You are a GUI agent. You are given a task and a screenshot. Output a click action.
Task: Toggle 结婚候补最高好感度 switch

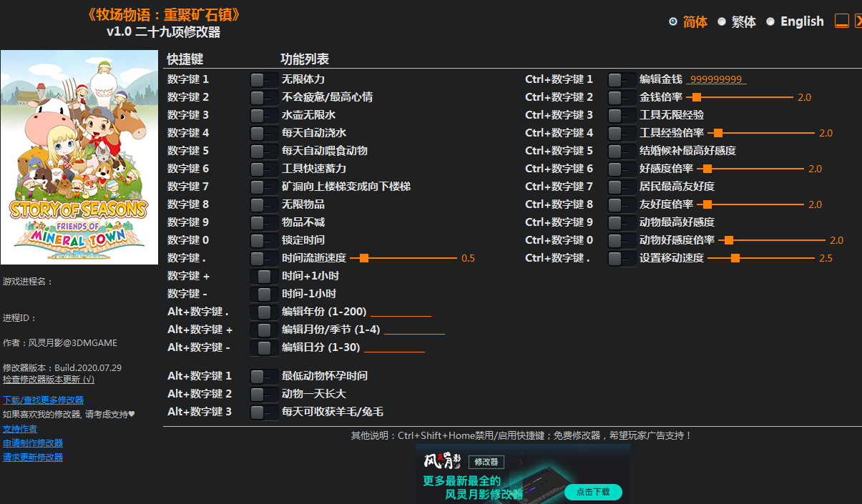click(622, 151)
